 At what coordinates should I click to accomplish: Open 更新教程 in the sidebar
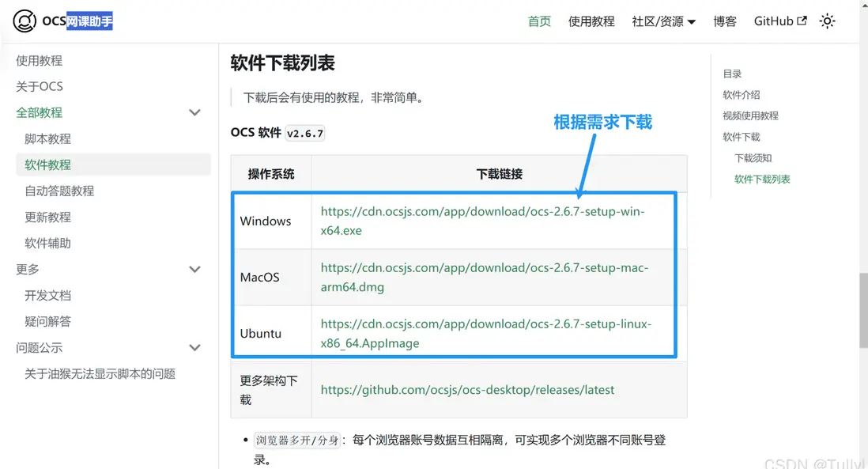pyautogui.click(x=47, y=217)
